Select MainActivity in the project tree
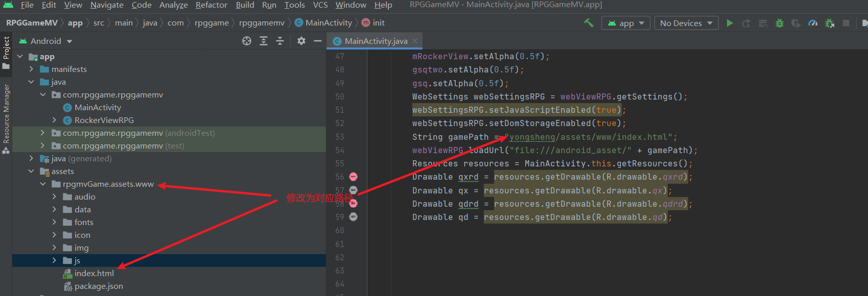 [98, 107]
